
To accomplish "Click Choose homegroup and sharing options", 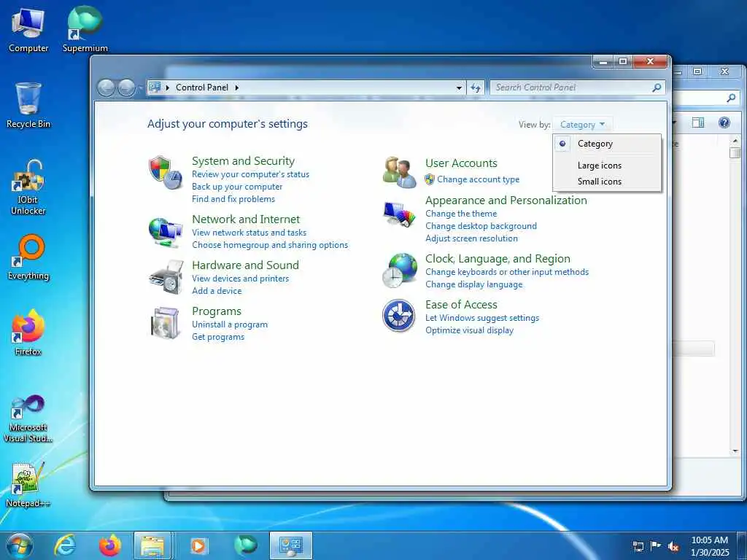I will coord(270,245).
